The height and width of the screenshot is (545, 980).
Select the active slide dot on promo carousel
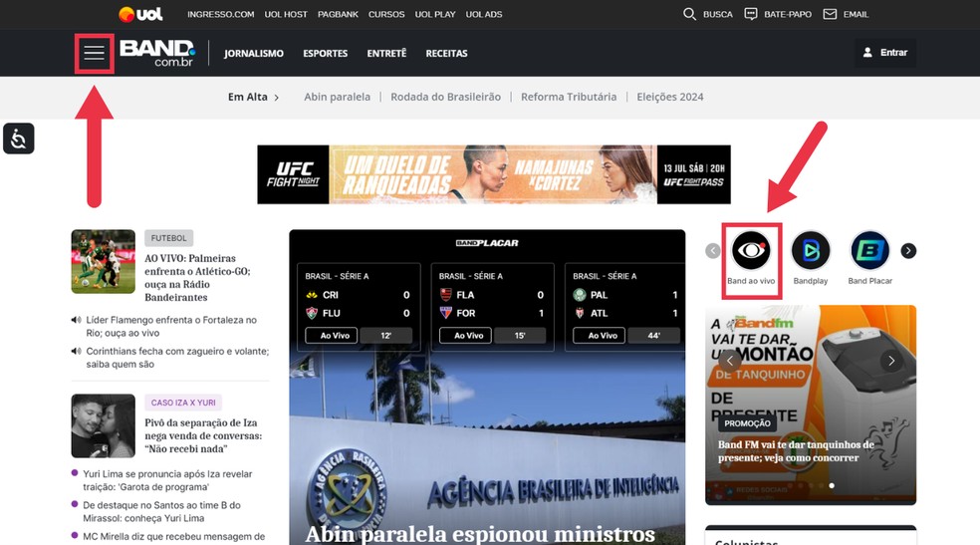point(832,485)
